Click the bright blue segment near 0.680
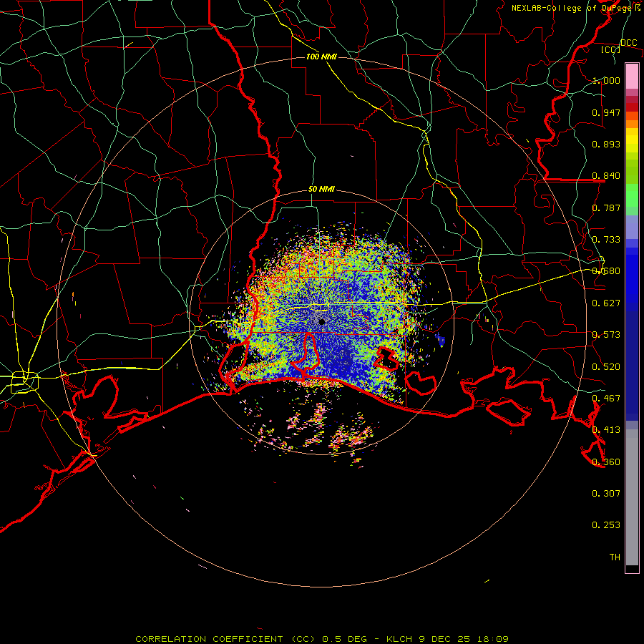644x644 pixels. (x=632, y=275)
